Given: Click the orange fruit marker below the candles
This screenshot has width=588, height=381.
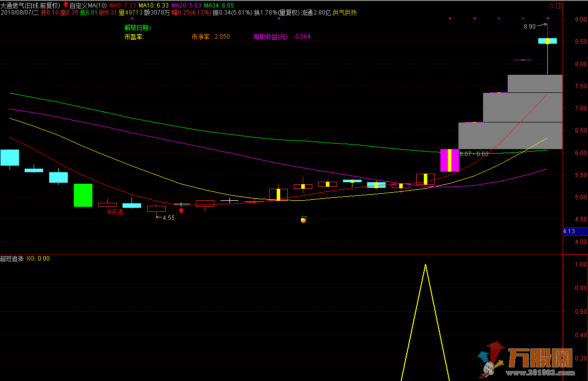Looking at the screenshot, I should [303, 220].
